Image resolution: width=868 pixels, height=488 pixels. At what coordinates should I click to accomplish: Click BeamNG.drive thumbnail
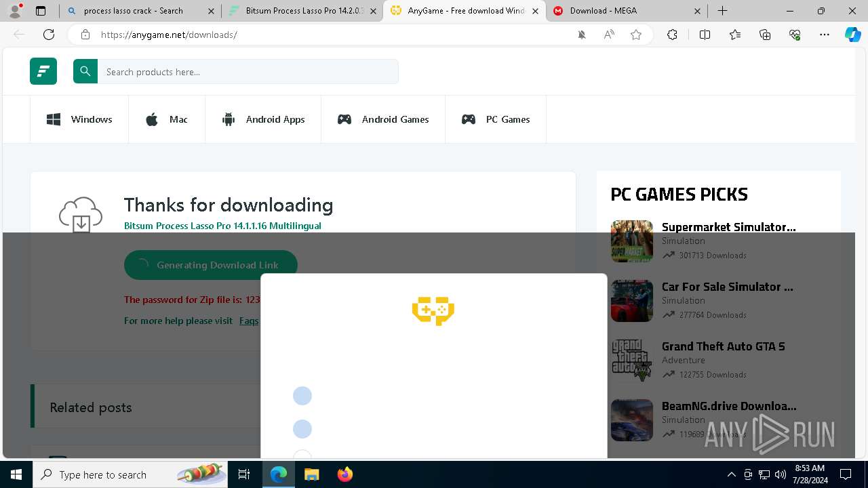631,420
